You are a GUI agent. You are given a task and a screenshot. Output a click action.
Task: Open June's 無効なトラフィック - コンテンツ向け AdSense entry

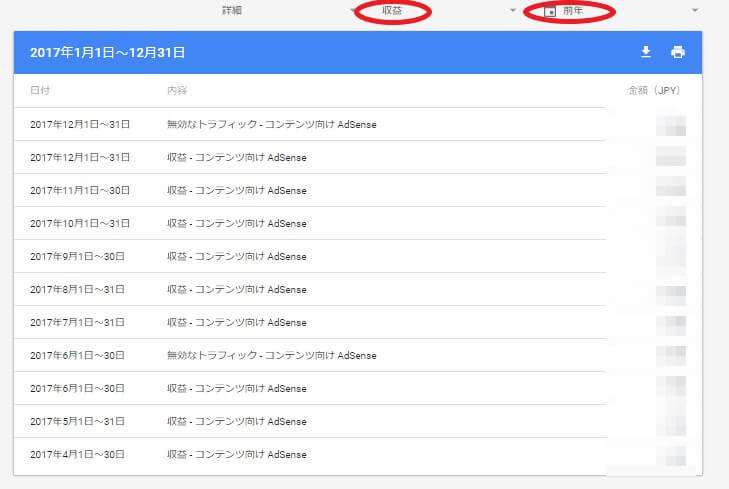272,355
